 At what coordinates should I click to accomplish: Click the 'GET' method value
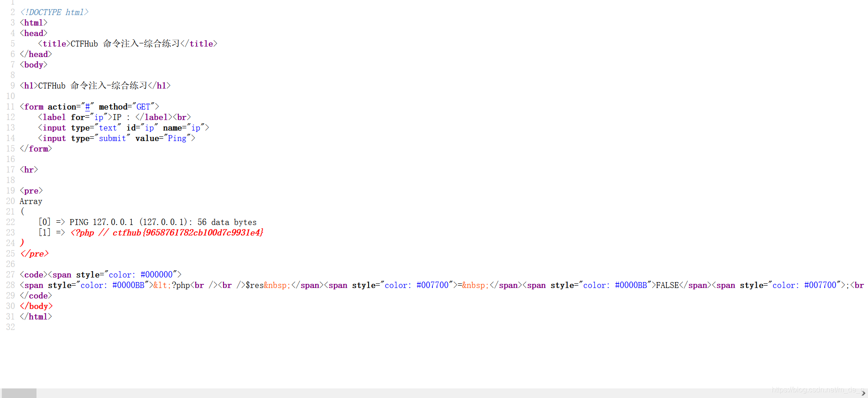pyautogui.click(x=143, y=107)
